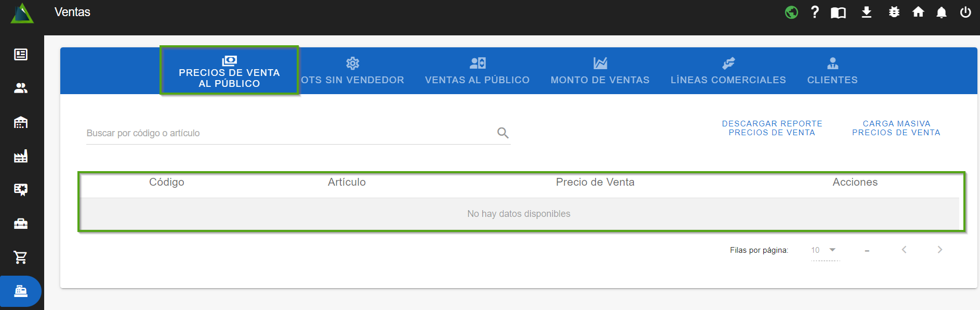Expand the rows per page dropdown
Screen dimensions: 980x310
point(825,250)
